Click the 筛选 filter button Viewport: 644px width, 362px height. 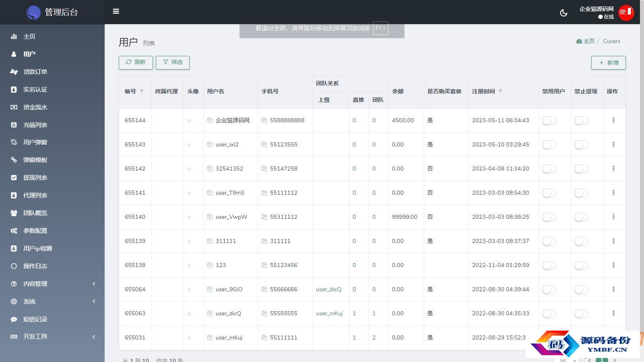(173, 62)
